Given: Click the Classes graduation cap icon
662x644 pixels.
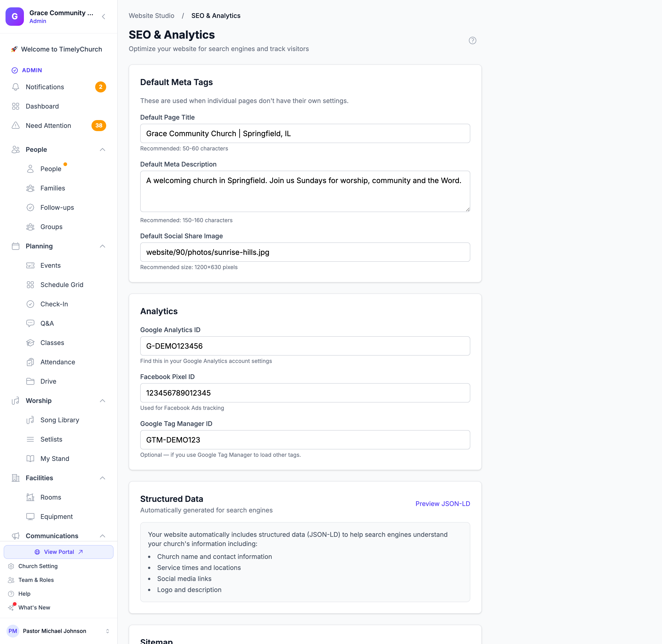Looking at the screenshot, I should (30, 343).
